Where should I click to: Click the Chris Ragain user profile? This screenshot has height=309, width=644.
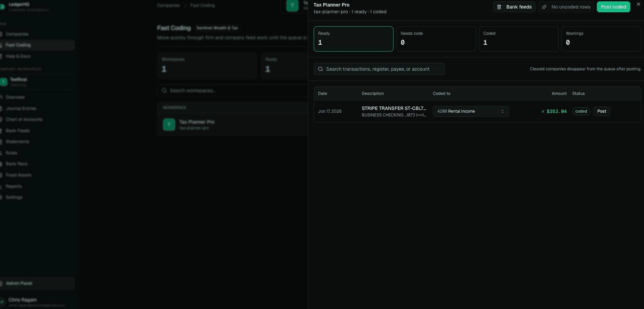pyautogui.click(x=34, y=302)
